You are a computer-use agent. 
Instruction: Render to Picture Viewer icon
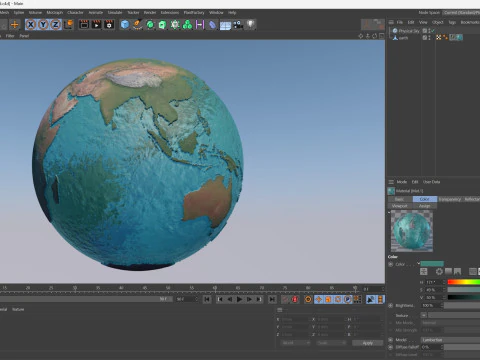tap(96, 25)
